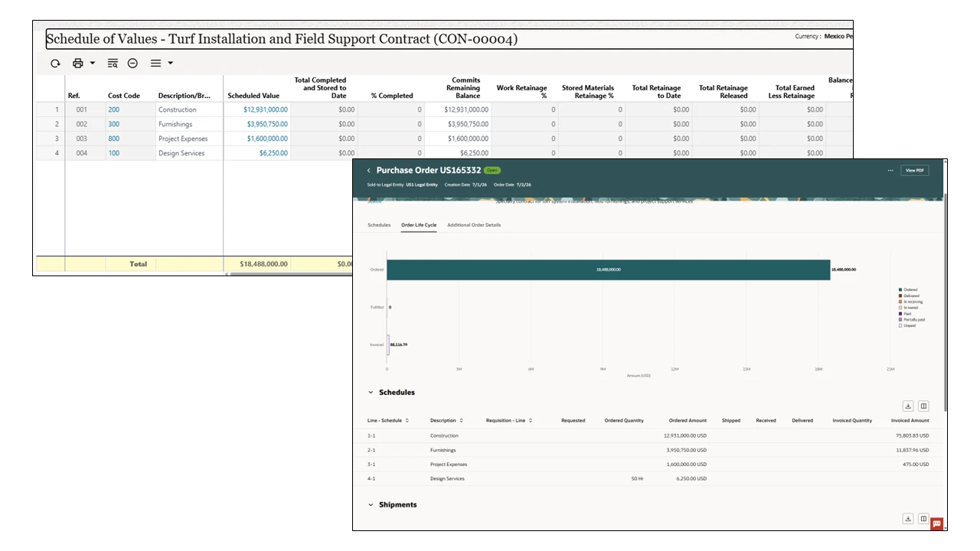This screenshot has width=980, height=551.
Task: Collapse the Shipments section
Action: click(371, 505)
